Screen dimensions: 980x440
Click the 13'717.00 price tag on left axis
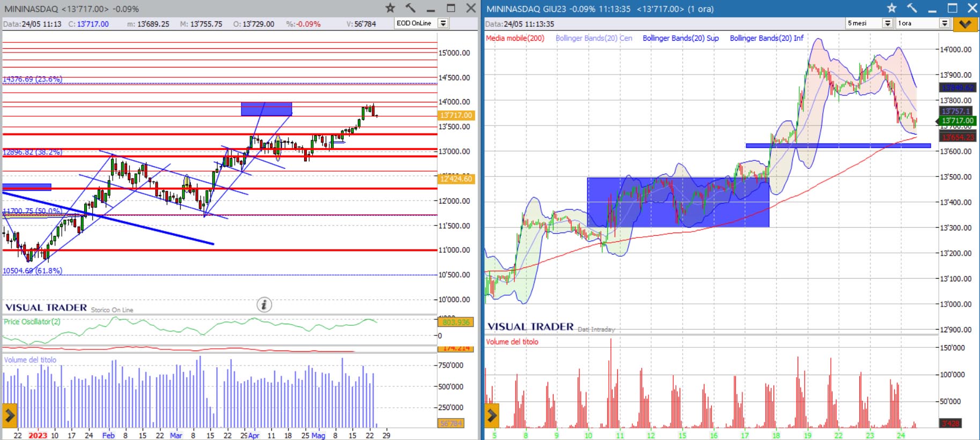[456, 115]
